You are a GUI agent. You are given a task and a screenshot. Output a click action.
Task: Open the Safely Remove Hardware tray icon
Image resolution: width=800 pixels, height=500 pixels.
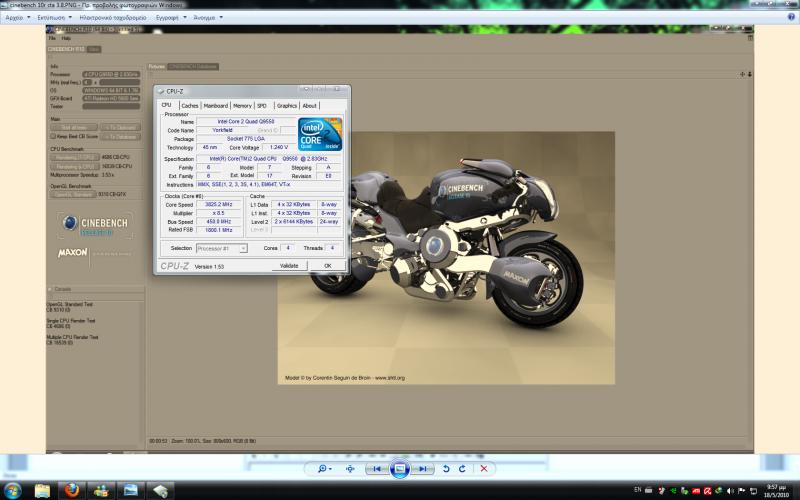(x=684, y=491)
